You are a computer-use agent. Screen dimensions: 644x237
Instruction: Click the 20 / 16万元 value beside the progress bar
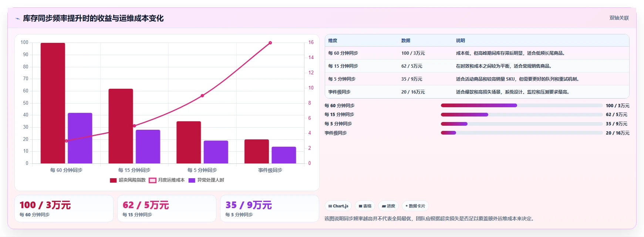tap(617, 133)
